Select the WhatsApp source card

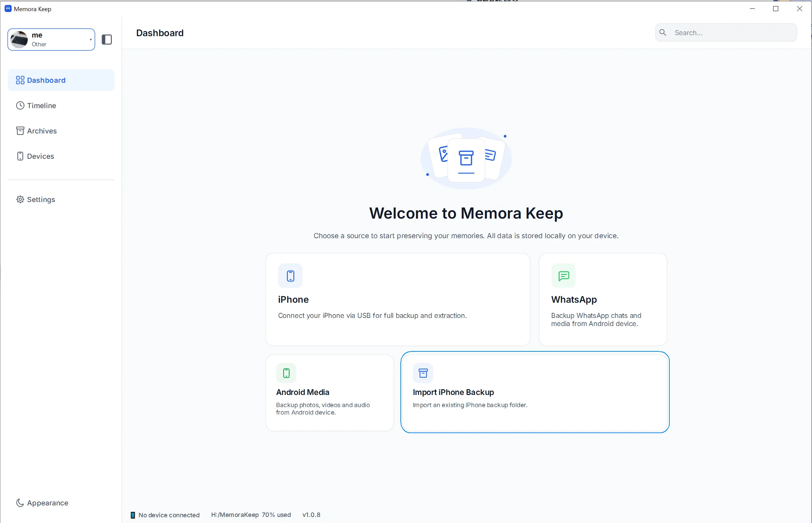[603, 300]
